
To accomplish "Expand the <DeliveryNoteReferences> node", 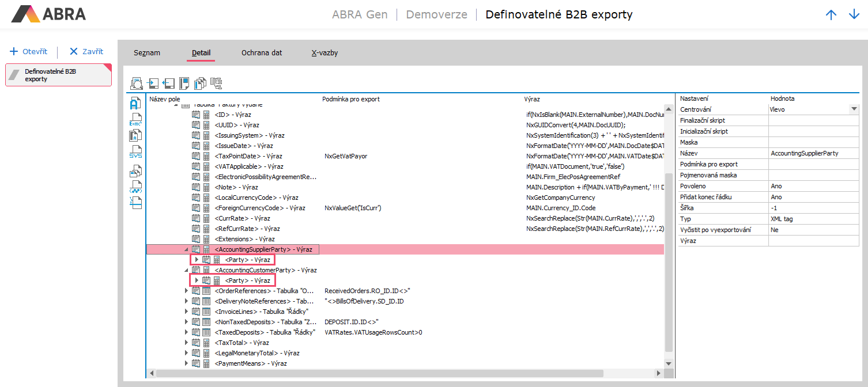I will click(186, 301).
